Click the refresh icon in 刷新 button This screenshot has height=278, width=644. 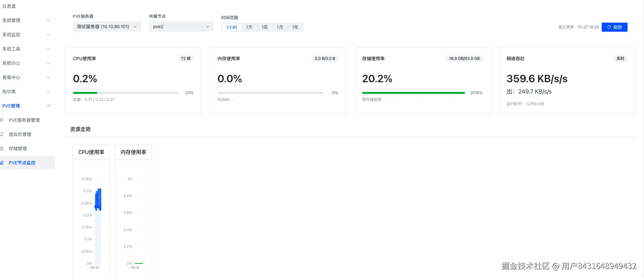(609, 27)
